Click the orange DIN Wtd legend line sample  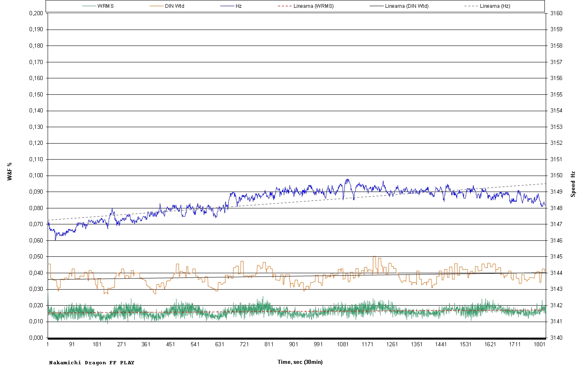point(156,6)
